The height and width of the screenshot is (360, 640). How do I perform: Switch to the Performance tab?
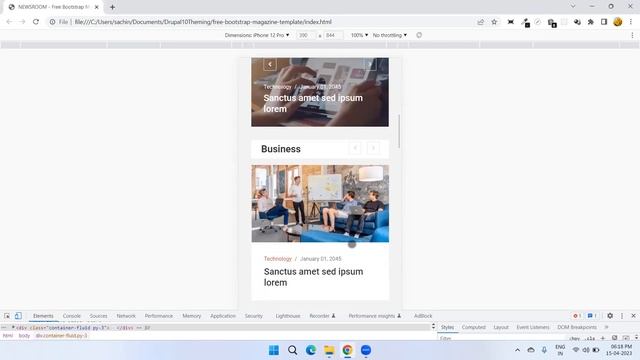pyautogui.click(x=159, y=316)
